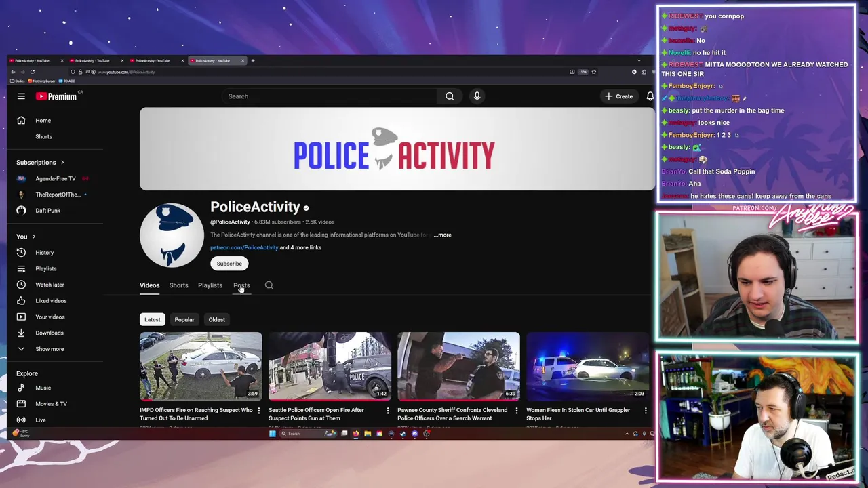The height and width of the screenshot is (488, 868).
Task: Click the Create button
Action: point(619,96)
